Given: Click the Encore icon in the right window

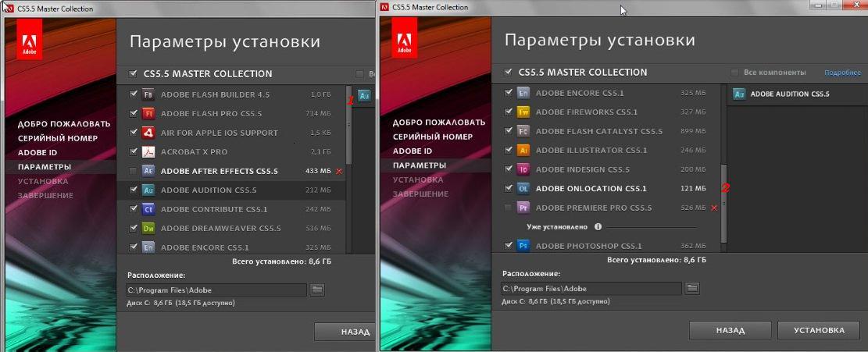Looking at the screenshot, I should [523, 93].
